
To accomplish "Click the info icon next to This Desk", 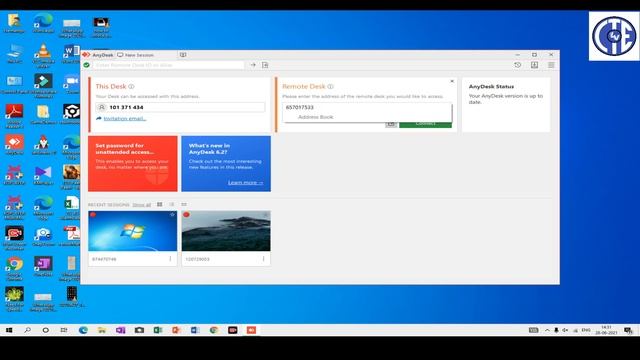I will pos(131,87).
